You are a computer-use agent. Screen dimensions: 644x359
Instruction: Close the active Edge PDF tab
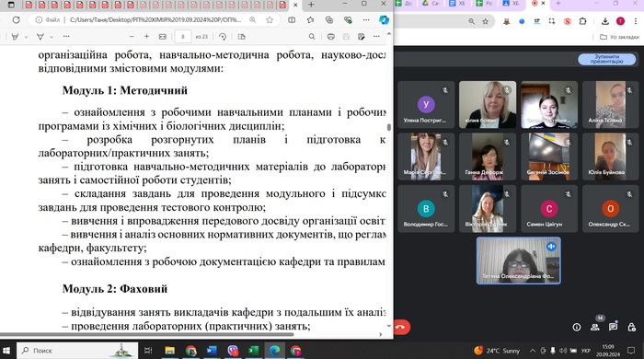point(295,5)
